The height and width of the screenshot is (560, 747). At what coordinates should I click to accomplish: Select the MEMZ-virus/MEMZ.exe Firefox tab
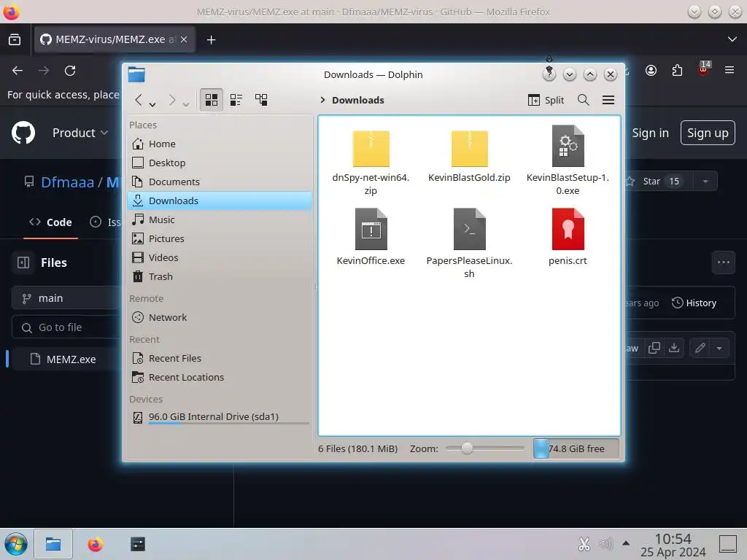(x=115, y=39)
